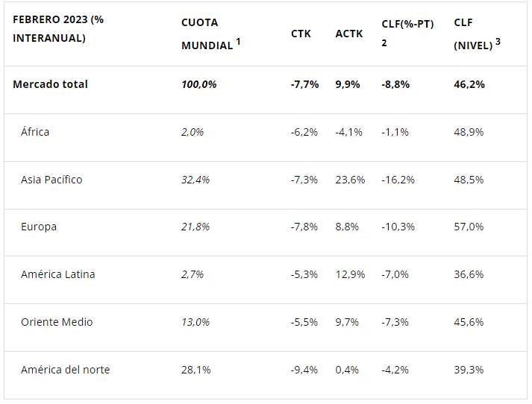Image resolution: width=532 pixels, height=404 pixels.
Task: Click the CLF(%-PT) column header
Action: click(x=407, y=25)
